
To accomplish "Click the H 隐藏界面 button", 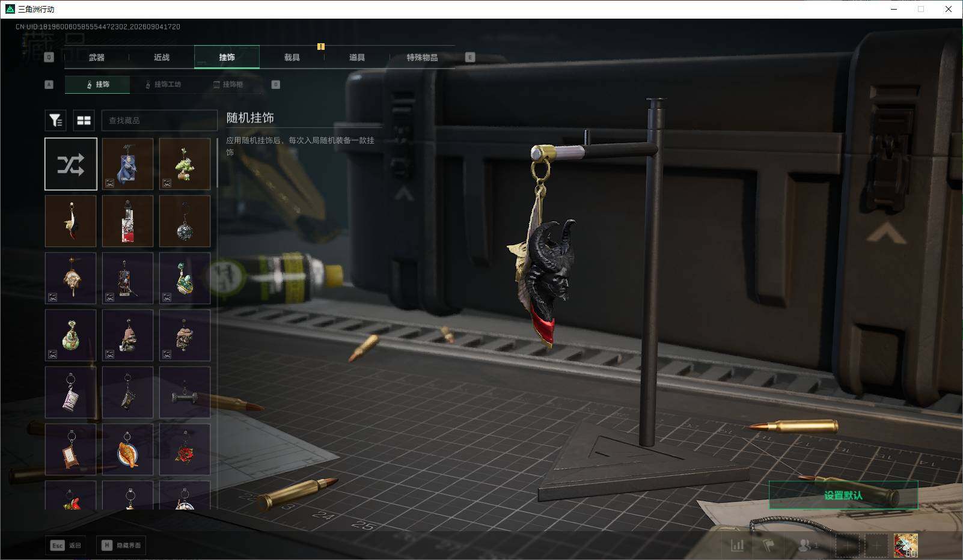I will [121, 545].
